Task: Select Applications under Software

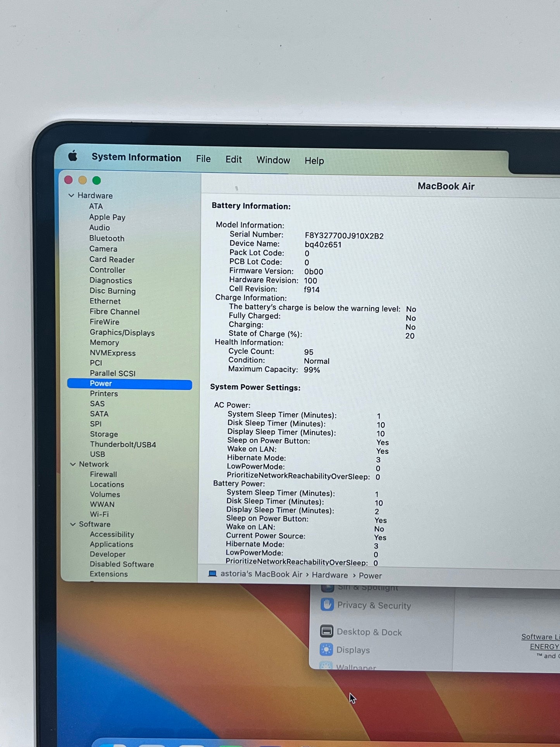Action: (x=112, y=544)
